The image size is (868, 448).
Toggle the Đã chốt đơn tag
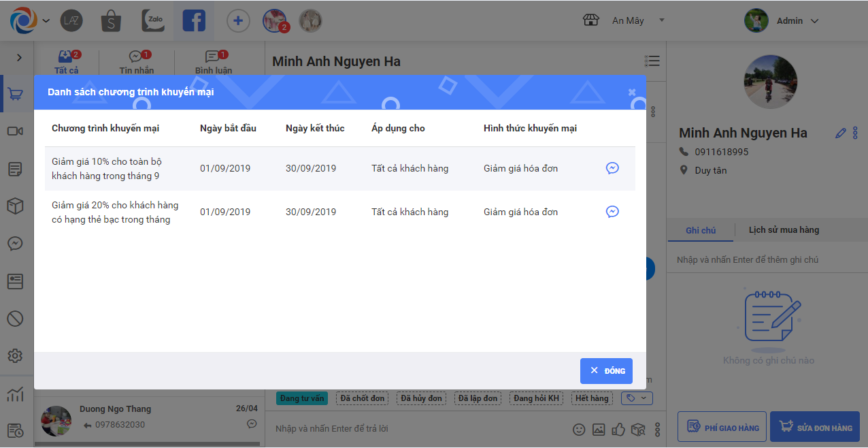pos(363,398)
